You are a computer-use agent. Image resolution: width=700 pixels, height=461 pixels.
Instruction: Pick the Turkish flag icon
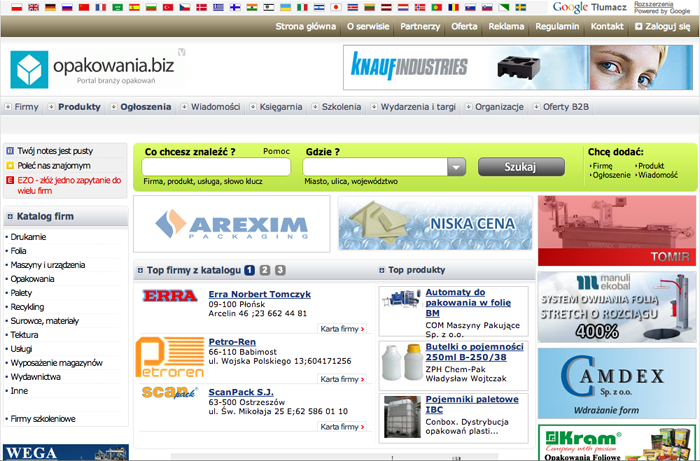168,7
